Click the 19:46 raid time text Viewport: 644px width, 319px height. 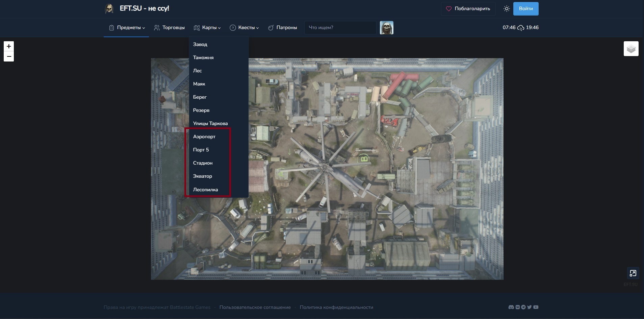click(532, 28)
